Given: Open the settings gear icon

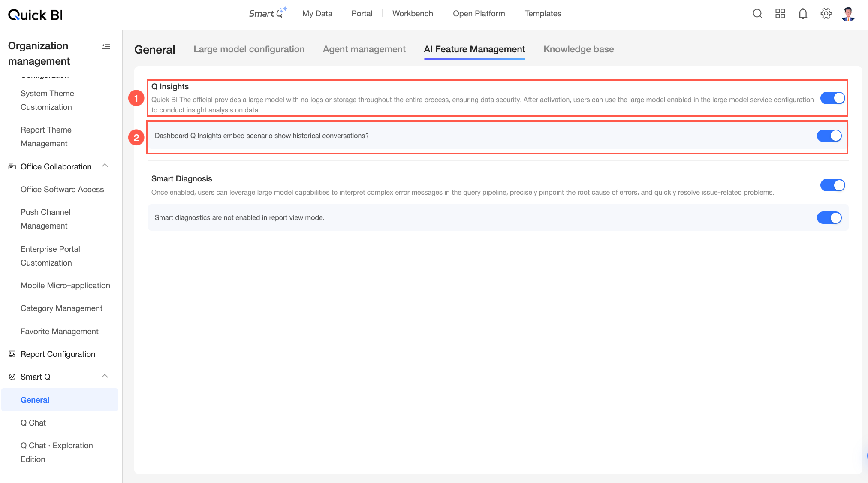Looking at the screenshot, I should coord(826,14).
